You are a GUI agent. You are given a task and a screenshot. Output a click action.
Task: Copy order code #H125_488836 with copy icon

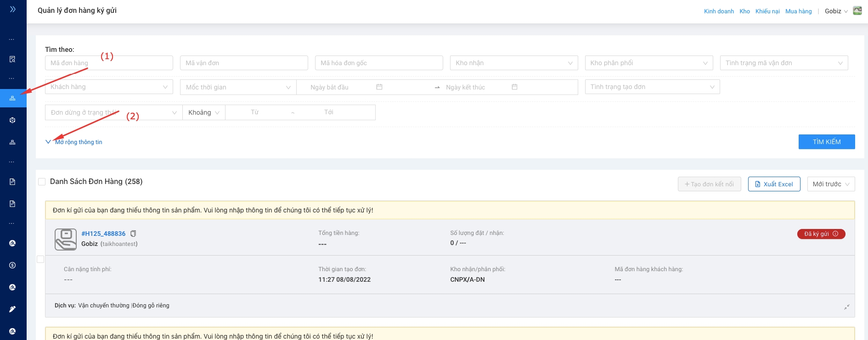pos(133,234)
